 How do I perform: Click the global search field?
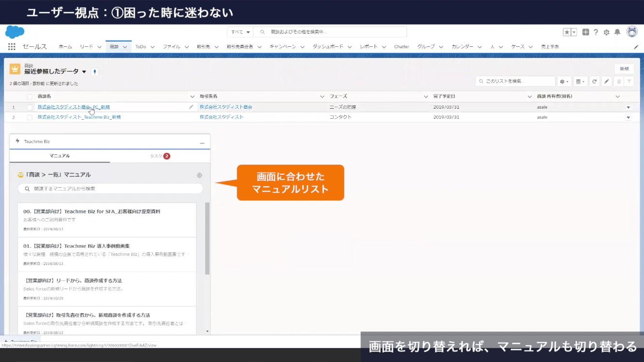point(330,32)
